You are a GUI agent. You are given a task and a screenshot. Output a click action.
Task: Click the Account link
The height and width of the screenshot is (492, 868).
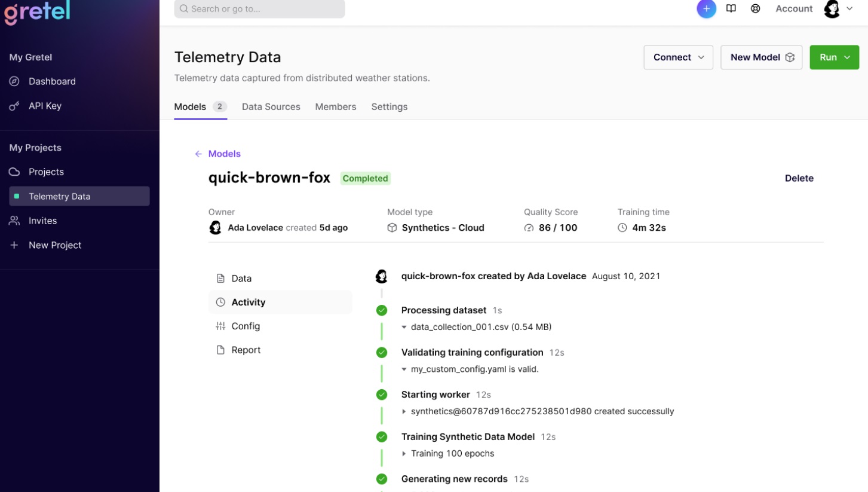[794, 8]
